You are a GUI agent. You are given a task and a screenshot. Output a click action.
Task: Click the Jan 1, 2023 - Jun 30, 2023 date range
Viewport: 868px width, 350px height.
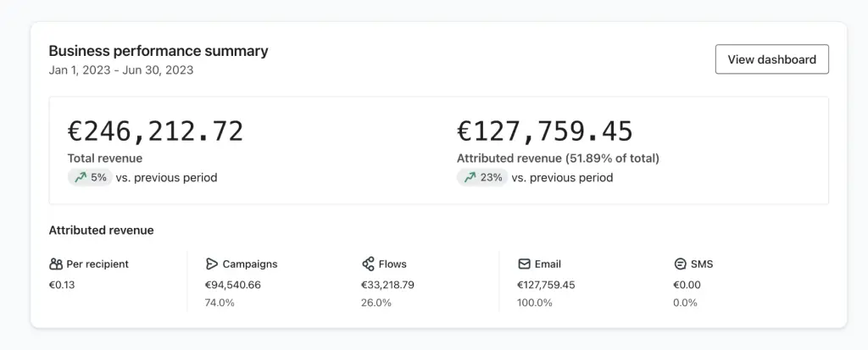(x=121, y=70)
